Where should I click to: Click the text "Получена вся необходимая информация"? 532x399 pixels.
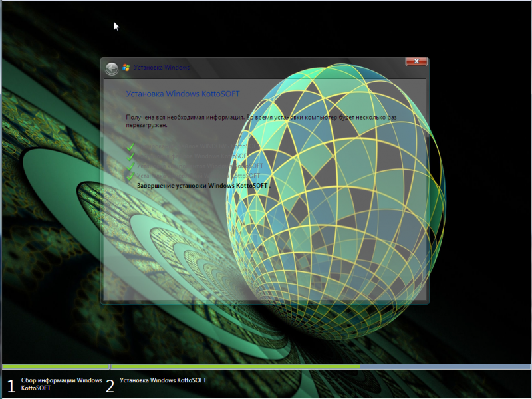point(185,118)
